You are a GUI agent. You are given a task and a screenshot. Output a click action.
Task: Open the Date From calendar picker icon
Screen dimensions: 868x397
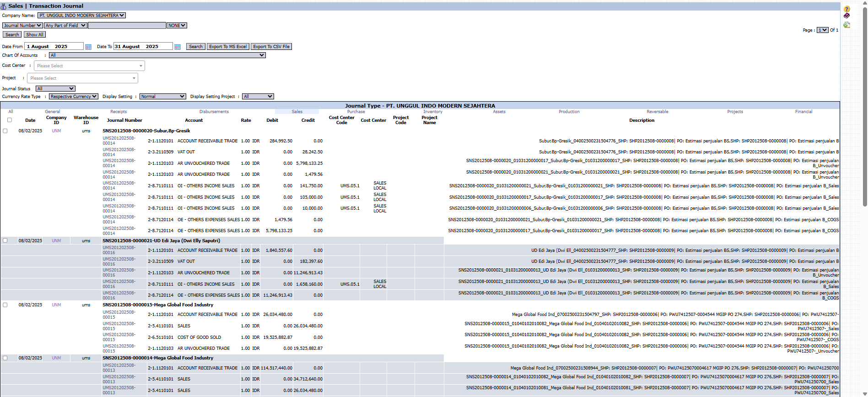coord(88,47)
